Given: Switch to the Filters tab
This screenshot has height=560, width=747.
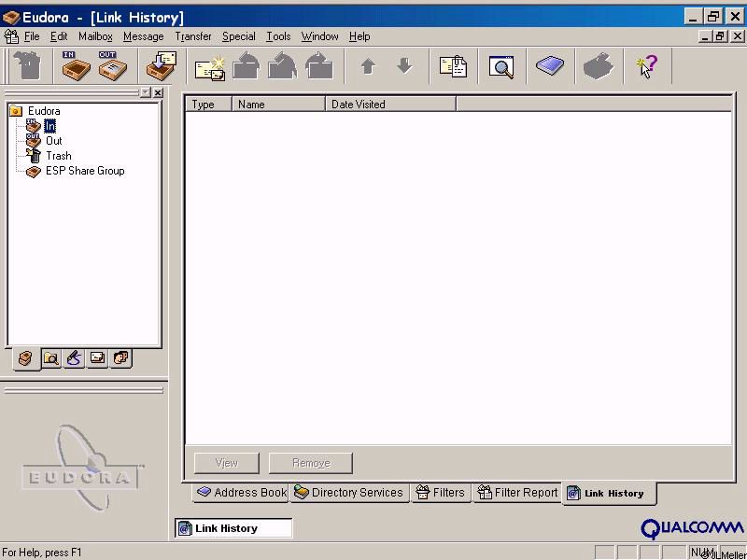Looking at the screenshot, I should point(440,493).
